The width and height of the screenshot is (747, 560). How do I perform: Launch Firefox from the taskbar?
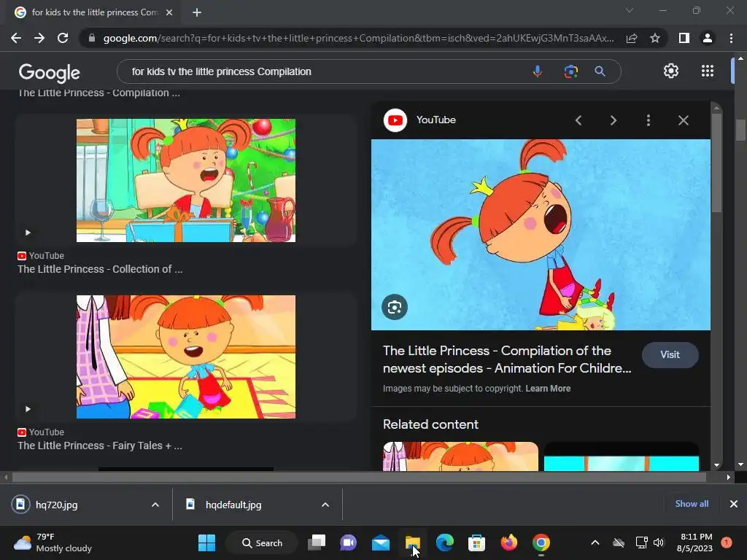(x=508, y=542)
